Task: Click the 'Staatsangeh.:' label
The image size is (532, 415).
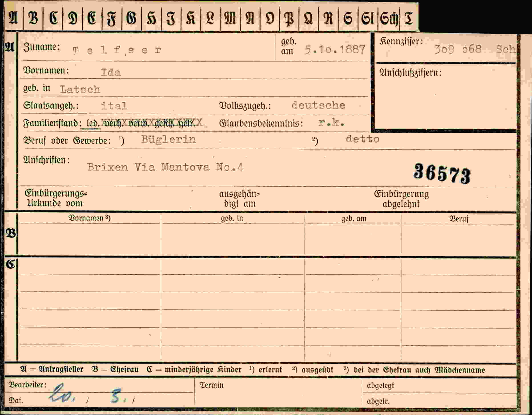Action: [51, 106]
